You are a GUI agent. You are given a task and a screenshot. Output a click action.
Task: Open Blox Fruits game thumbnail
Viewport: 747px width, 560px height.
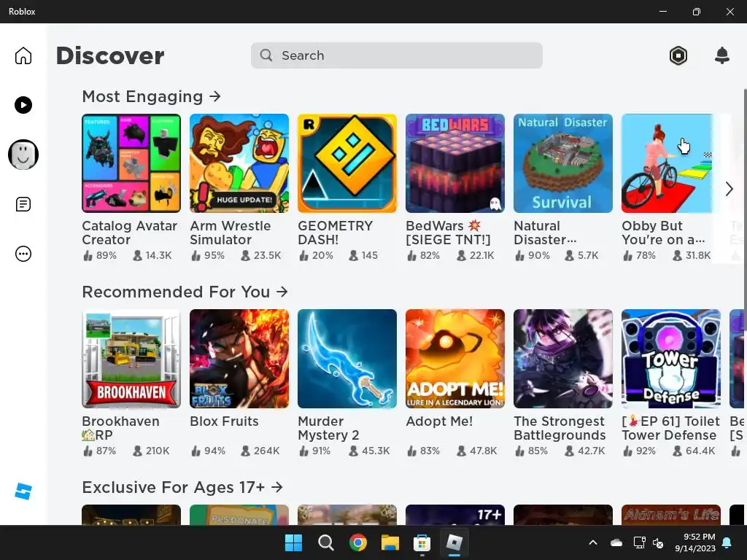click(239, 359)
